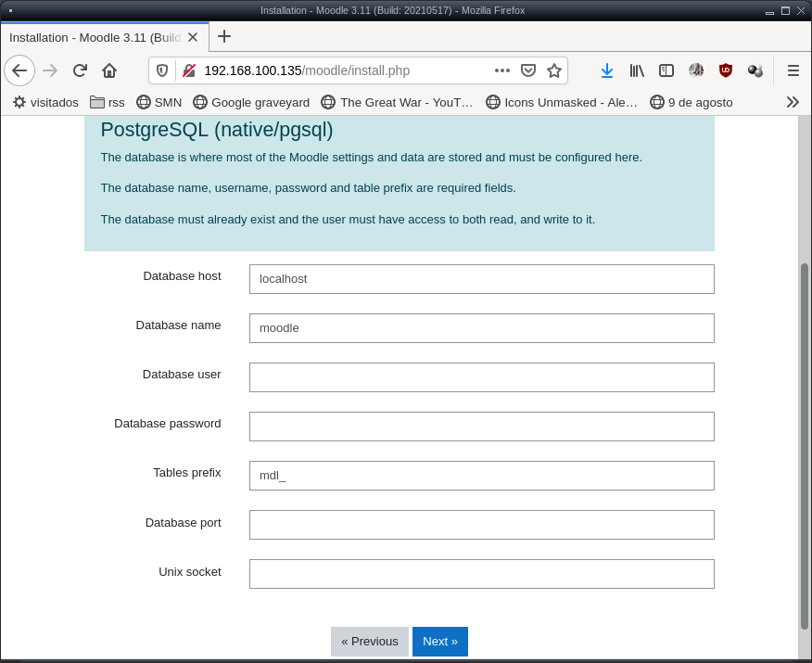Click the 'Tables prefix' label
812x663 pixels.
[x=187, y=473]
